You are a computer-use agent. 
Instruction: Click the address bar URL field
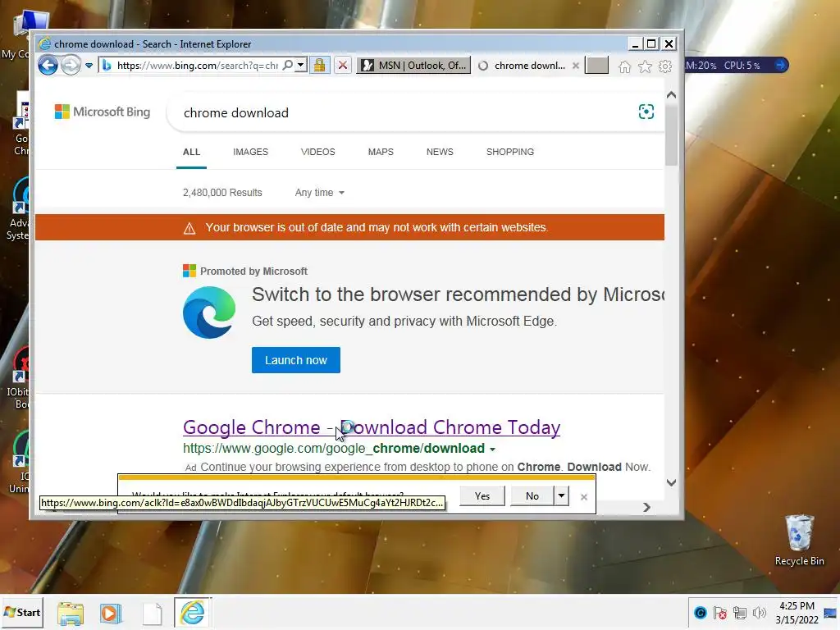coord(197,66)
